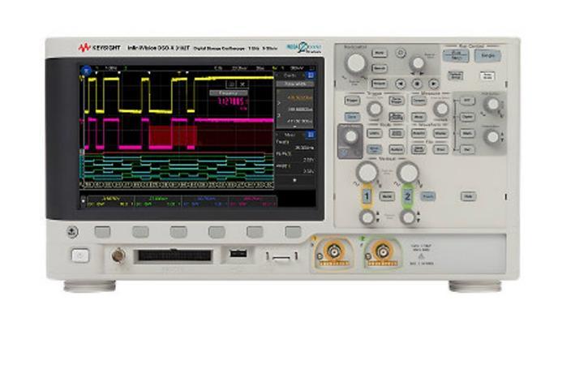Push the Trigger key
This screenshot has width=588, height=365.
352,100
